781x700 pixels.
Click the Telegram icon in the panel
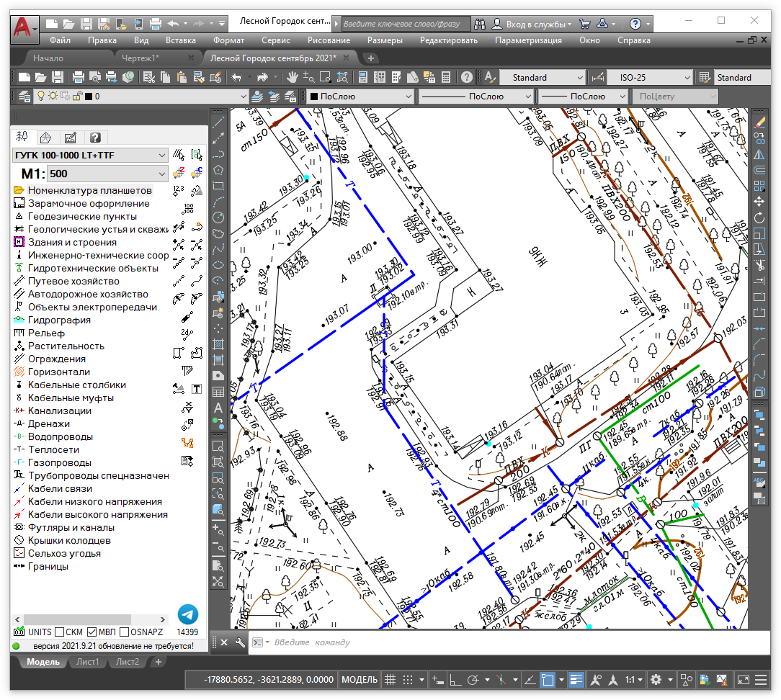coord(187,614)
